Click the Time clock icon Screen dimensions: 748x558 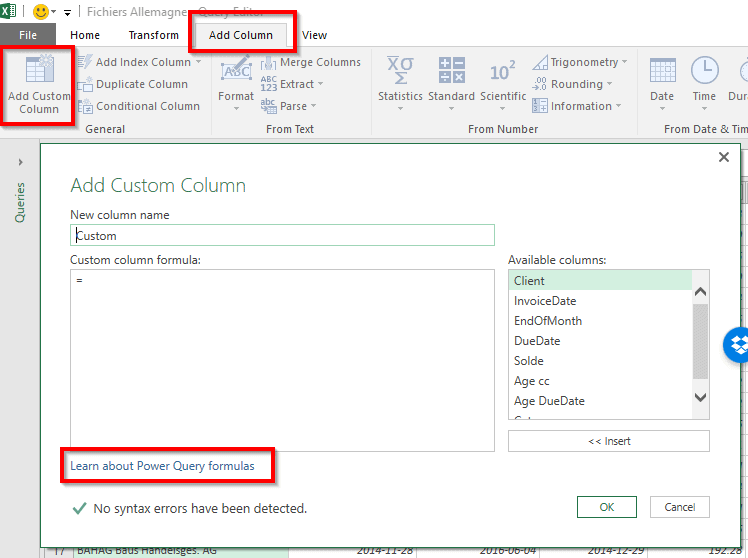point(704,72)
